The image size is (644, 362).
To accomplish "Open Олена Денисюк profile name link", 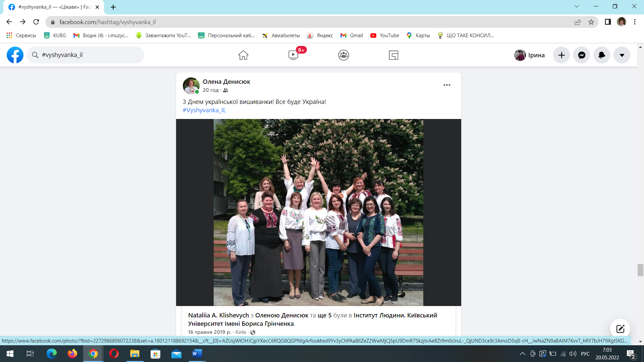I will tap(226, 82).
